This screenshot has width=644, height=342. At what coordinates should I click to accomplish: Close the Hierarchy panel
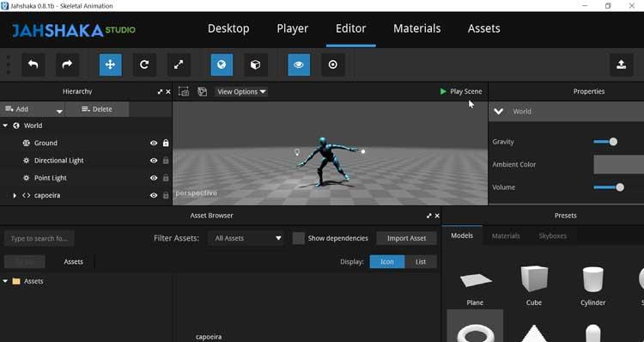[168, 92]
